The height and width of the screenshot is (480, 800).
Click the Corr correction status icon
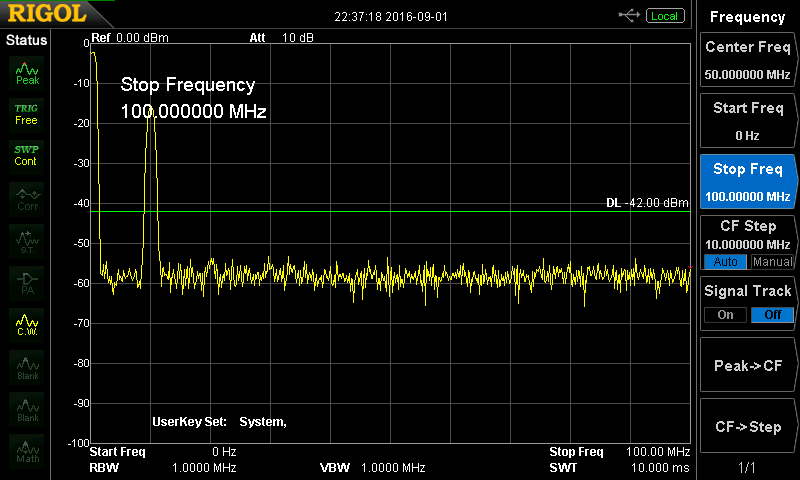coord(27,199)
